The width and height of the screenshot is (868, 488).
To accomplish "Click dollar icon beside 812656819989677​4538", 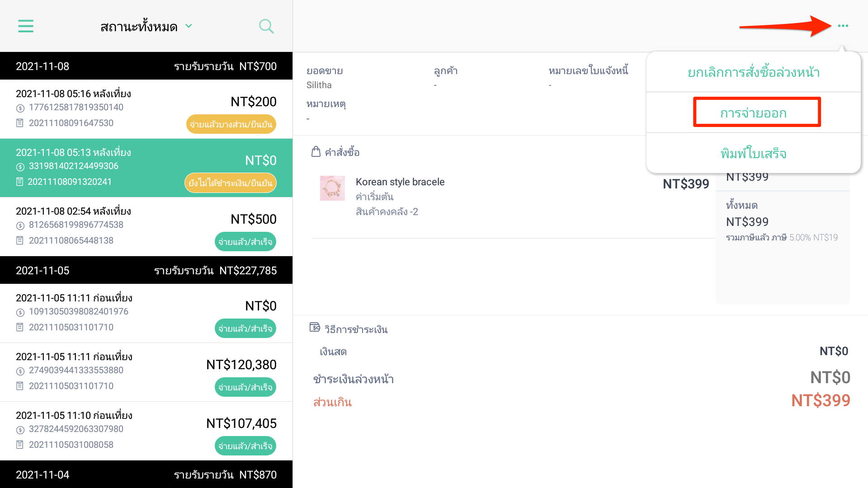I will point(20,225).
